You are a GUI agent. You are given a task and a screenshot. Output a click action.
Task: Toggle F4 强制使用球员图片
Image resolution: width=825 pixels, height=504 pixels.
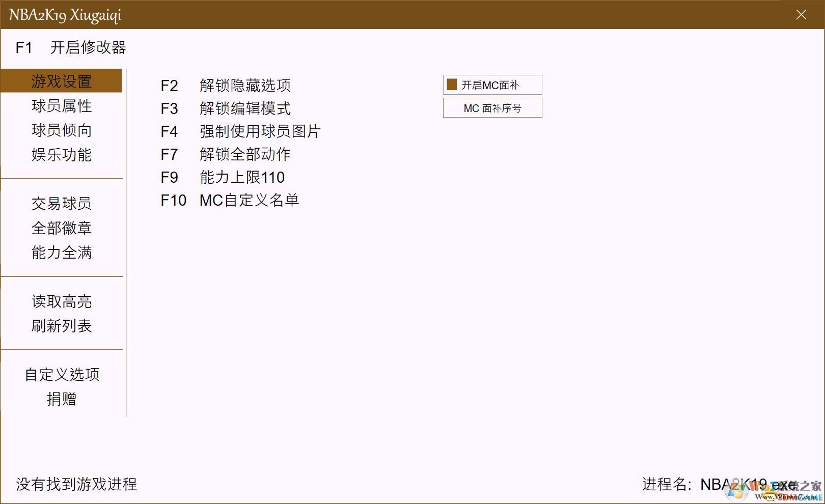pos(240,131)
